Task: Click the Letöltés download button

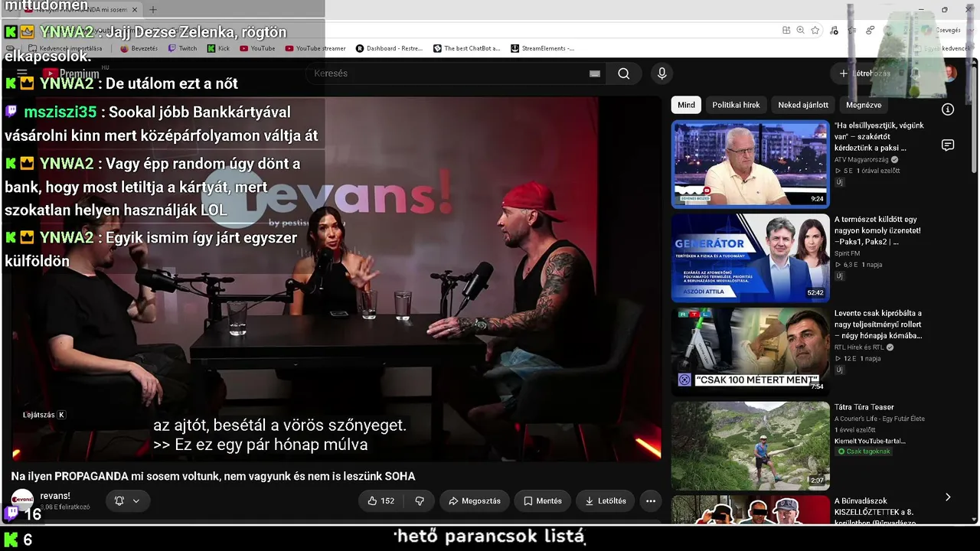Action: (x=606, y=501)
